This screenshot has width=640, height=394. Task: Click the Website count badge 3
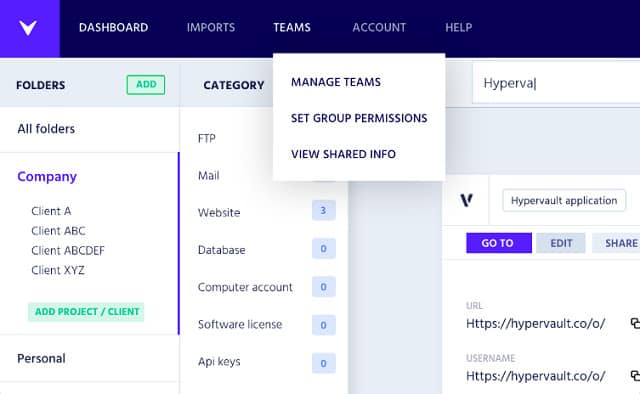[324, 210]
